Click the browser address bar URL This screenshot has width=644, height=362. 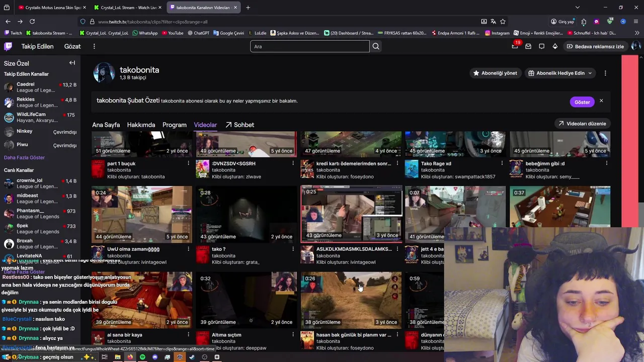coord(152,22)
